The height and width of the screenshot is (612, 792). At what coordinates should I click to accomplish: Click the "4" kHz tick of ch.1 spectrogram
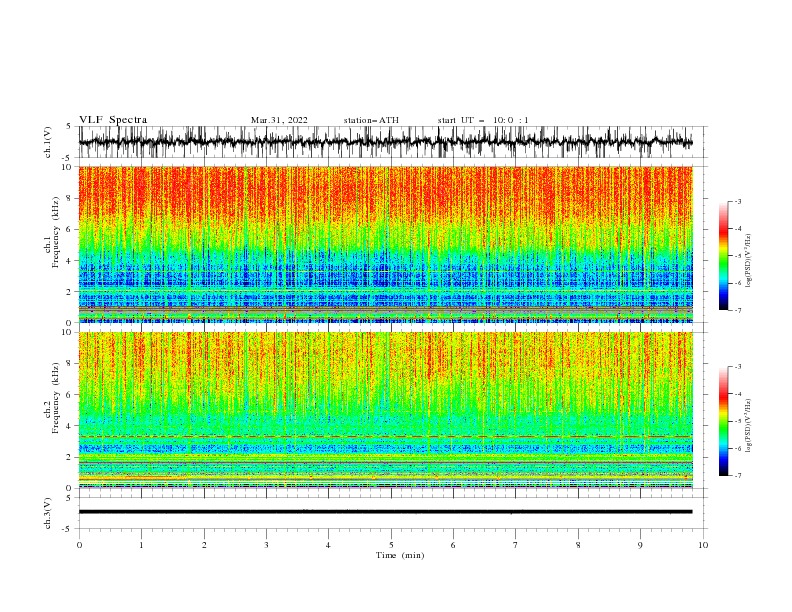[x=69, y=261]
